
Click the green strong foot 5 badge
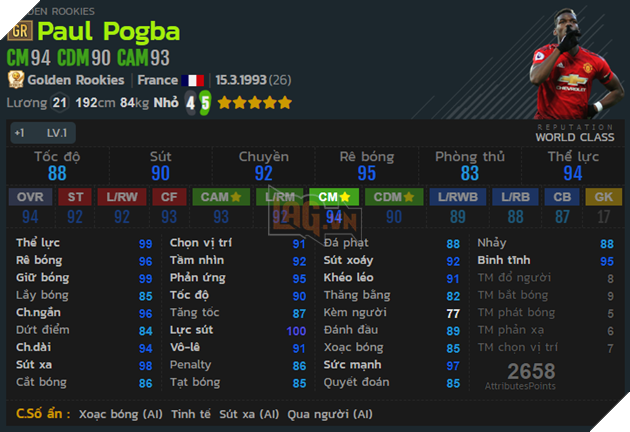[x=205, y=102]
